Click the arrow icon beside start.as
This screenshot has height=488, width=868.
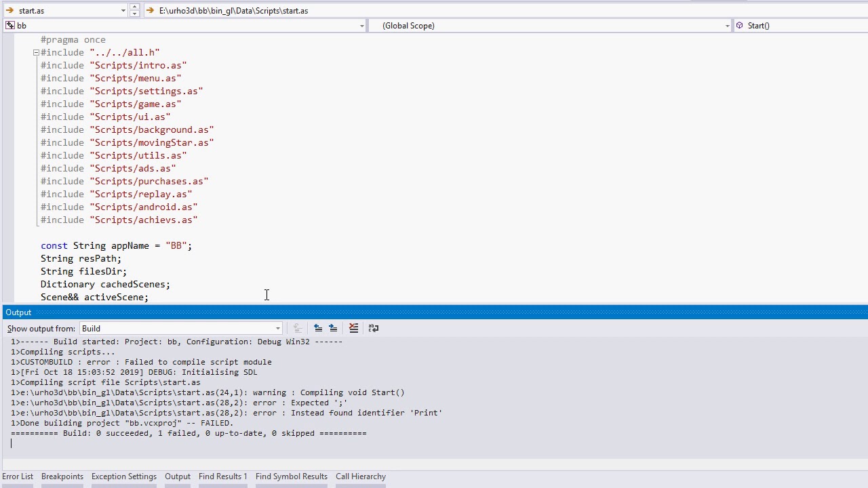pyautogui.click(x=9, y=10)
